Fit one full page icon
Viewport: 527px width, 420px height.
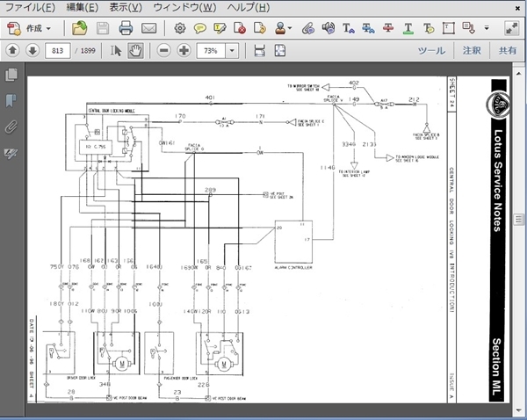[x=280, y=51]
